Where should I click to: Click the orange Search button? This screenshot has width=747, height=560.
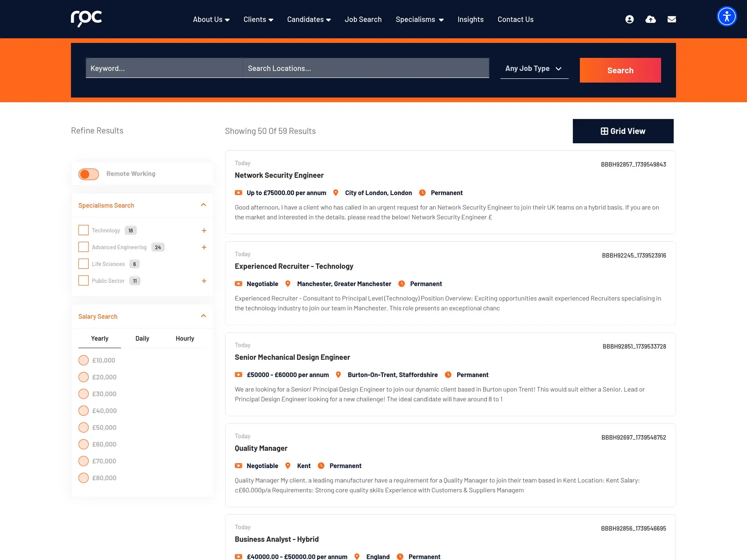620,70
